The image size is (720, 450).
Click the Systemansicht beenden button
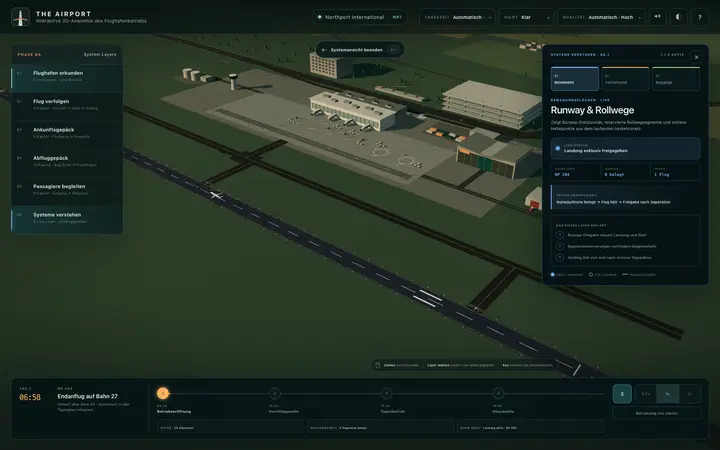tap(360, 50)
